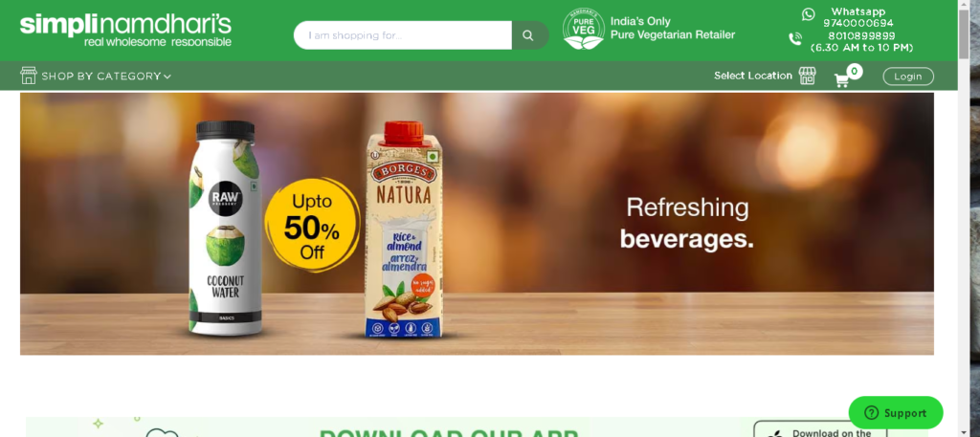
Task: Click the cart item count badge
Action: (x=854, y=71)
